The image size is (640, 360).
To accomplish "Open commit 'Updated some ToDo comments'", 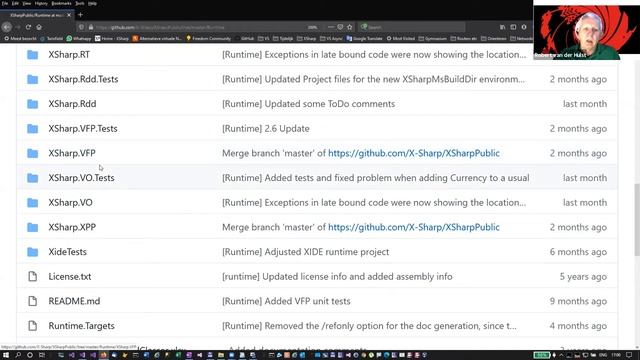I will pyautogui.click(x=309, y=104).
